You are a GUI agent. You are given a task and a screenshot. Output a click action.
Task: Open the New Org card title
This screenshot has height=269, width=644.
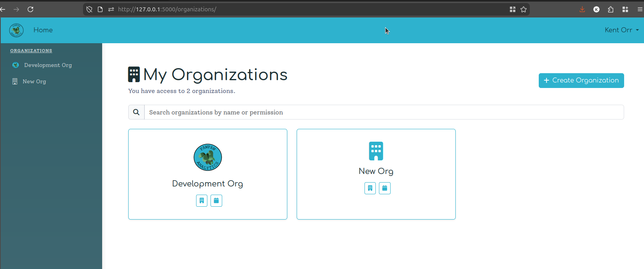click(376, 171)
